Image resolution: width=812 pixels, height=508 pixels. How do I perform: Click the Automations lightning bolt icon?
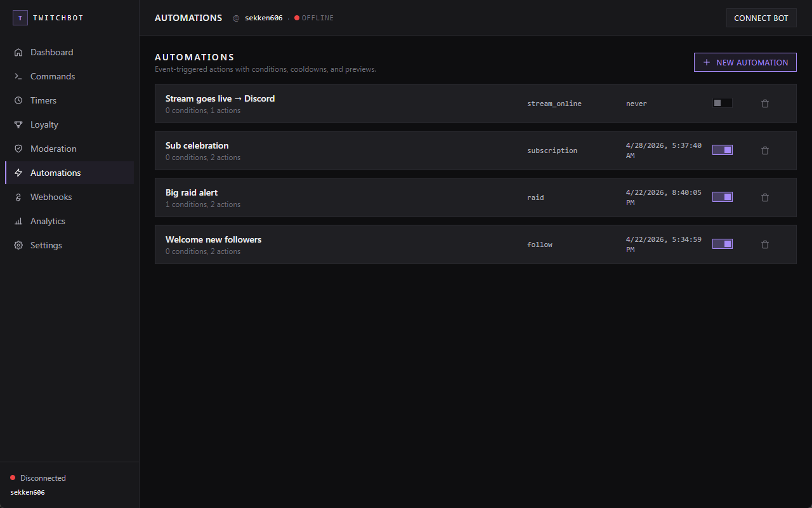pos(18,173)
